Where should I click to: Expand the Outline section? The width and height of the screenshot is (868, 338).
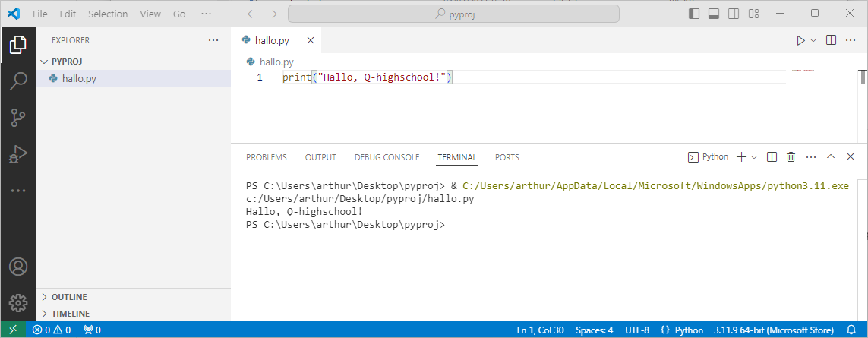click(134, 297)
